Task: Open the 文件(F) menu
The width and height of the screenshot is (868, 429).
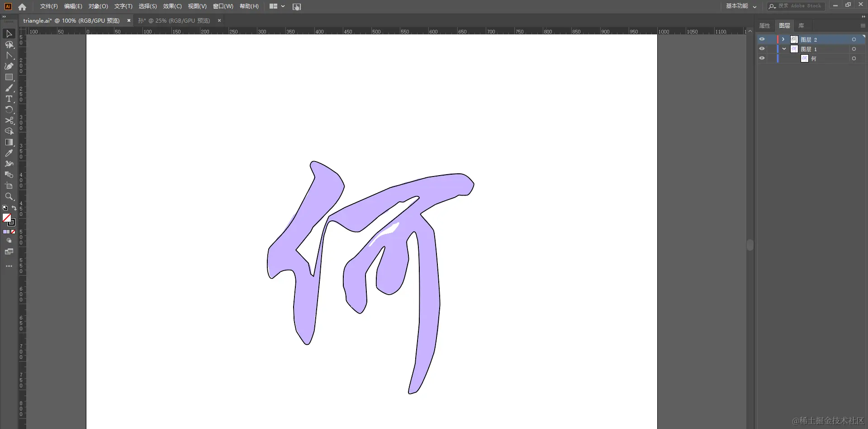Action: click(x=47, y=6)
